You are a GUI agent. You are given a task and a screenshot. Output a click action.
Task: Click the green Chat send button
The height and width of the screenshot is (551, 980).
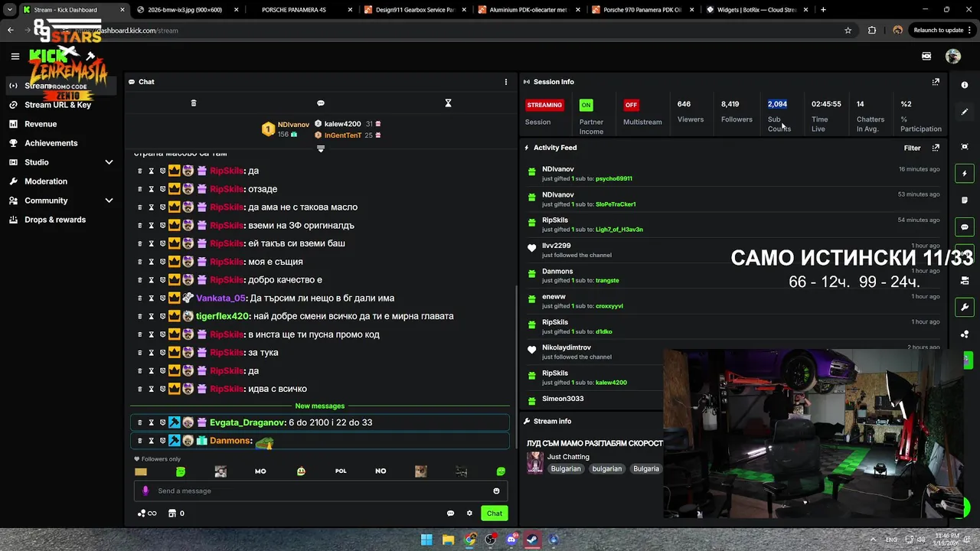[495, 514]
